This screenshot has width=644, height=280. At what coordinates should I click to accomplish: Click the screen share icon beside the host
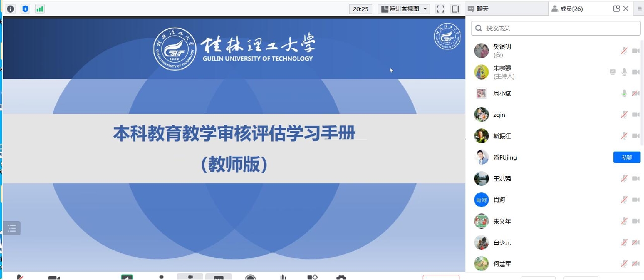click(x=612, y=72)
